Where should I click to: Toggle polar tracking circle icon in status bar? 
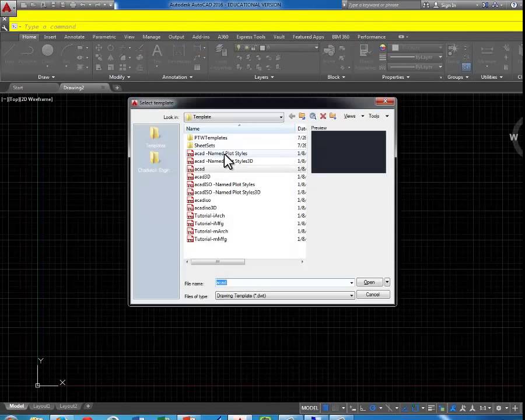373,408
